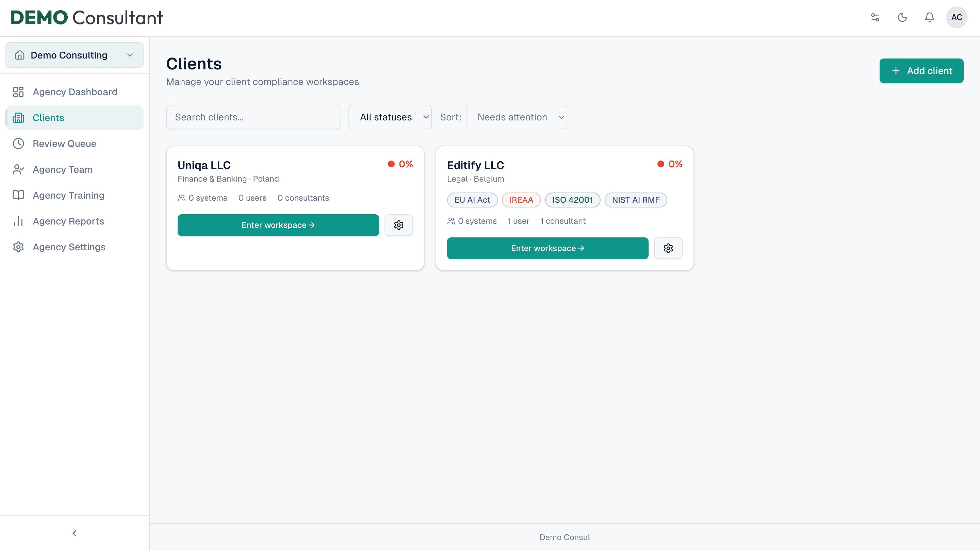Viewport: 980px width, 551px height.
Task: Click the Demo Consul footer text
Action: pyautogui.click(x=565, y=537)
